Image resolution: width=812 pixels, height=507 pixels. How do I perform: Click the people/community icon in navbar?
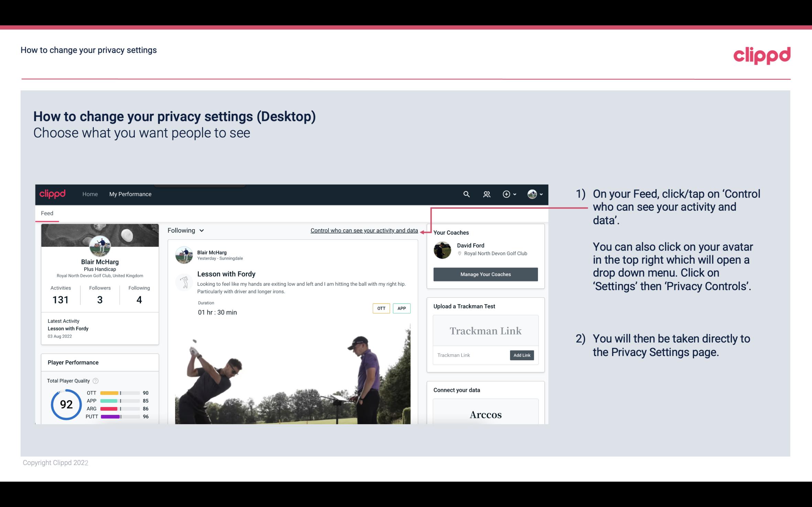pyautogui.click(x=487, y=194)
